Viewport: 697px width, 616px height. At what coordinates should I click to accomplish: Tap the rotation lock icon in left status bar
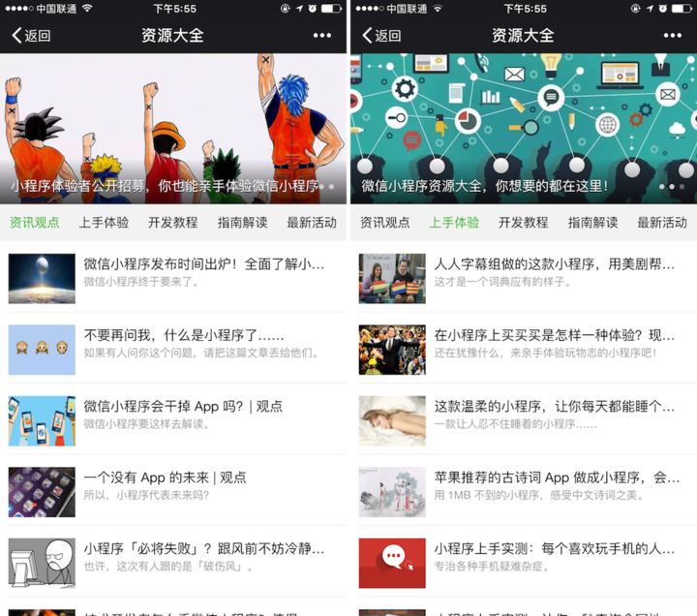(286, 9)
